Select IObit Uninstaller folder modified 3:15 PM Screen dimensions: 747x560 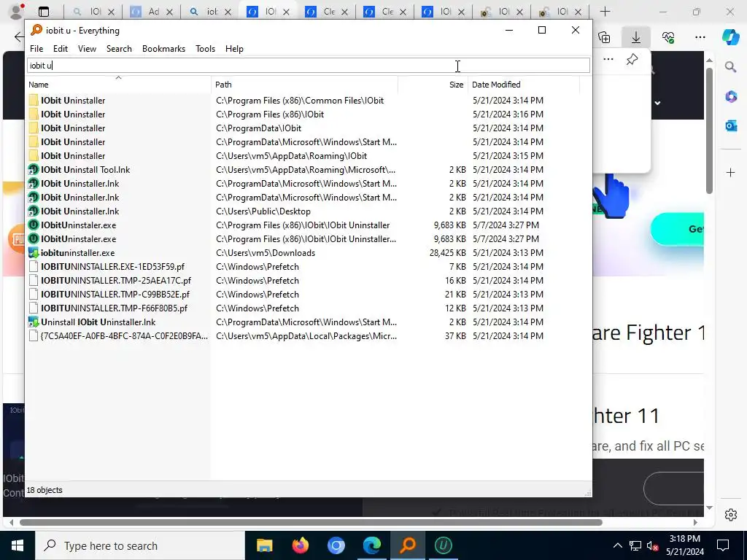[x=73, y=156]
